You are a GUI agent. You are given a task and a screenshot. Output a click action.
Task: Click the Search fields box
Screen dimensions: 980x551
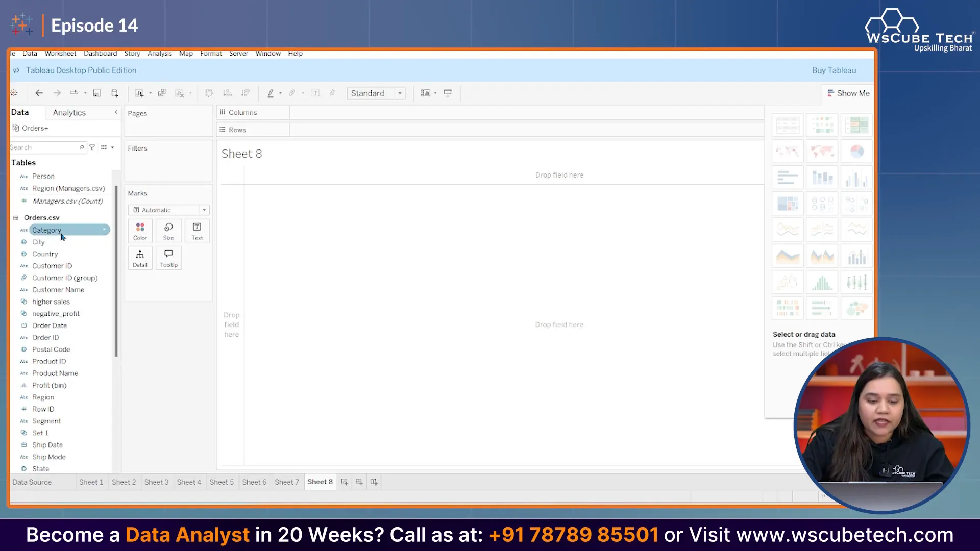[x=47, y=147]
